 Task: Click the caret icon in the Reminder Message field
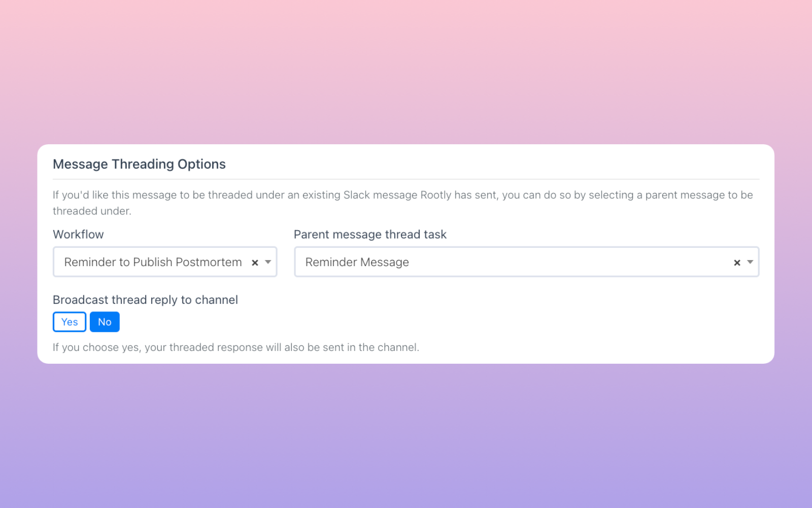[x=750, y=262]
